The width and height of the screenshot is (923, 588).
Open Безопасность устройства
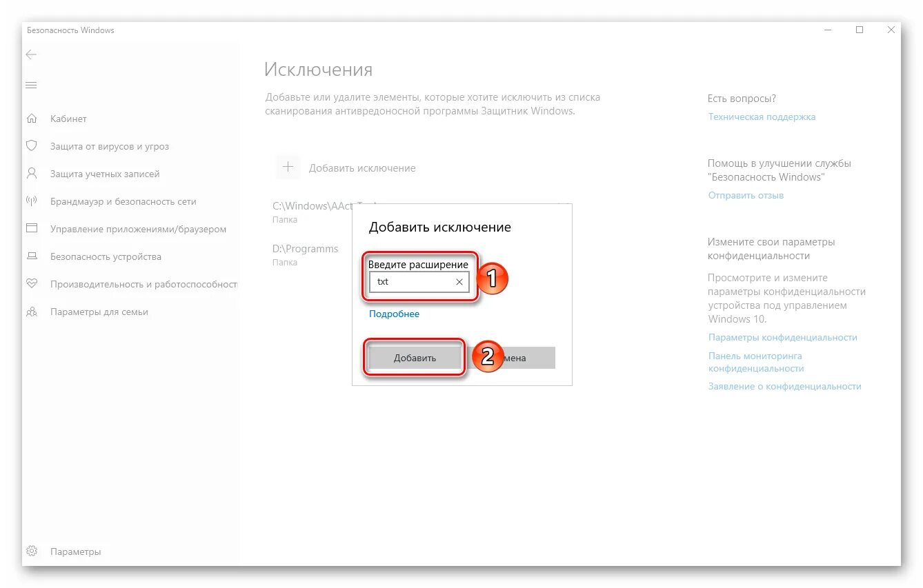coord(106,256)
